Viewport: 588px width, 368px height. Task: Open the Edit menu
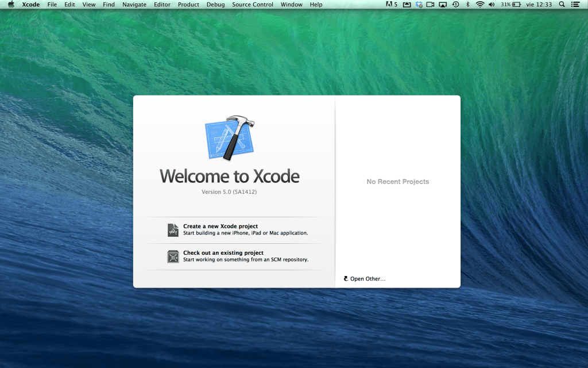pos(69,5)
